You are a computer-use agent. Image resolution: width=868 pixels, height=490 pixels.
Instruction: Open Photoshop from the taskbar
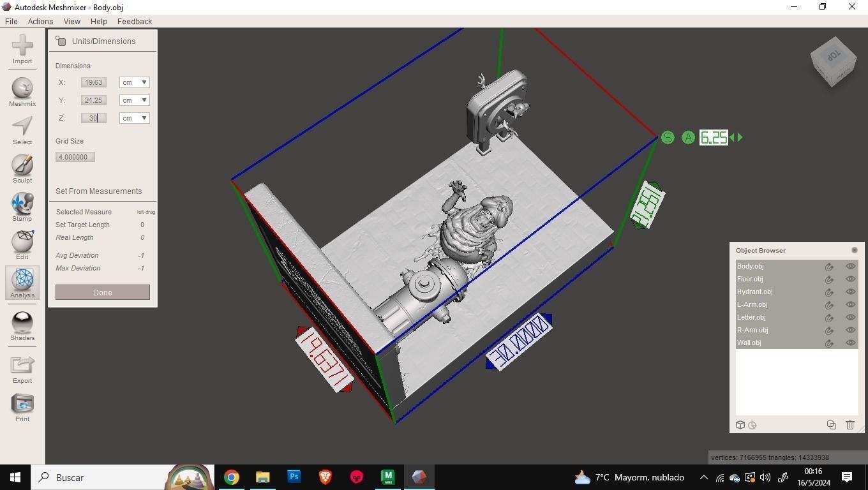[294, 477]
